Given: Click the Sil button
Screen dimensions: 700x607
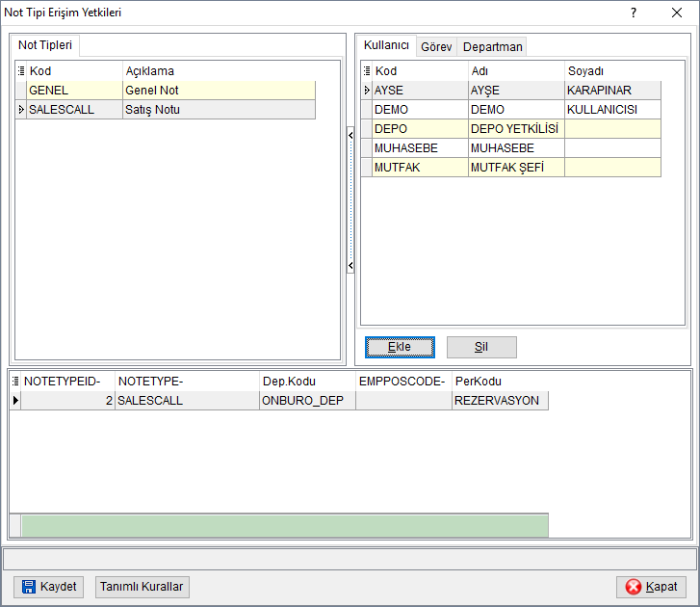Looking at the screenshot, I should pos(481,347).
